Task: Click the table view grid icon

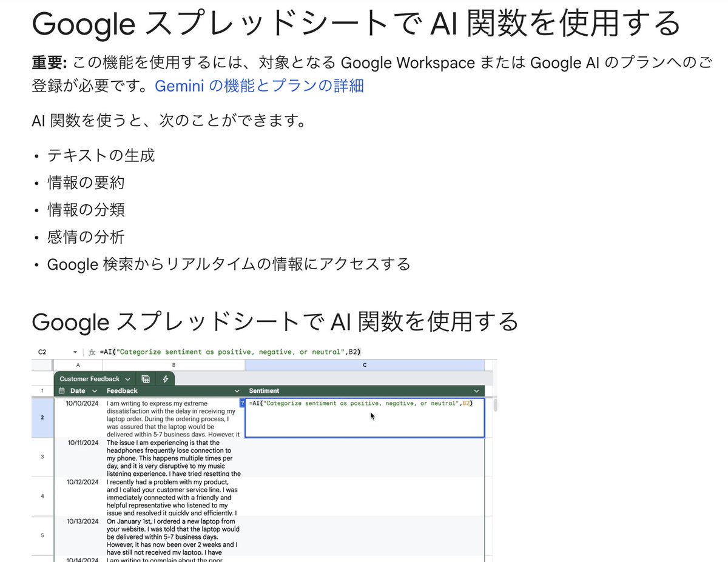Action: coord(146,379)
